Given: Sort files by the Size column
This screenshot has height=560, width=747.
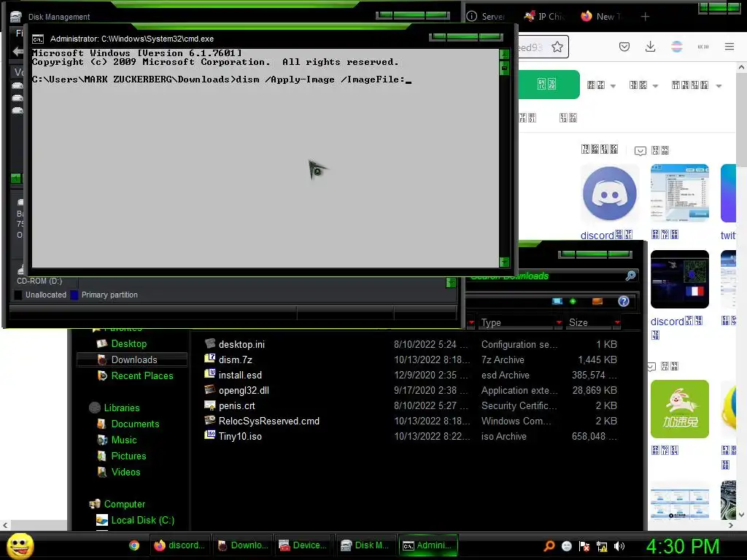Looking at the screenshot, I should (x=578, y=323).
